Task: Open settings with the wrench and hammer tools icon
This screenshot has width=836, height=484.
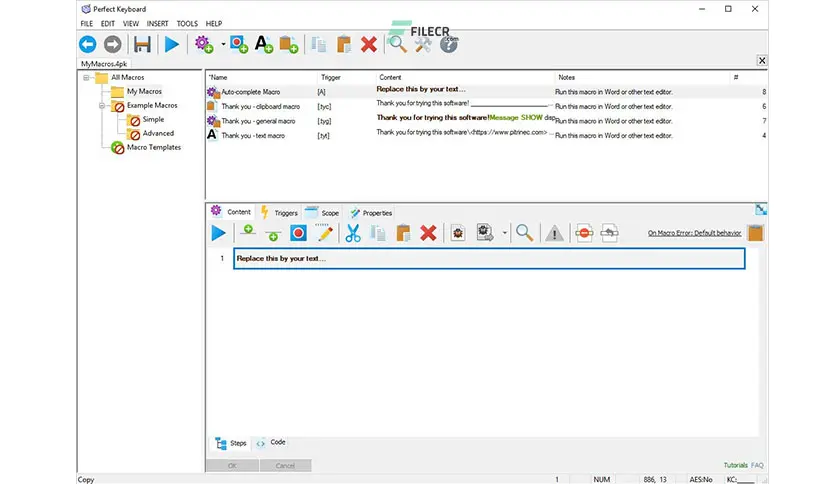Action: coord(423,45)
